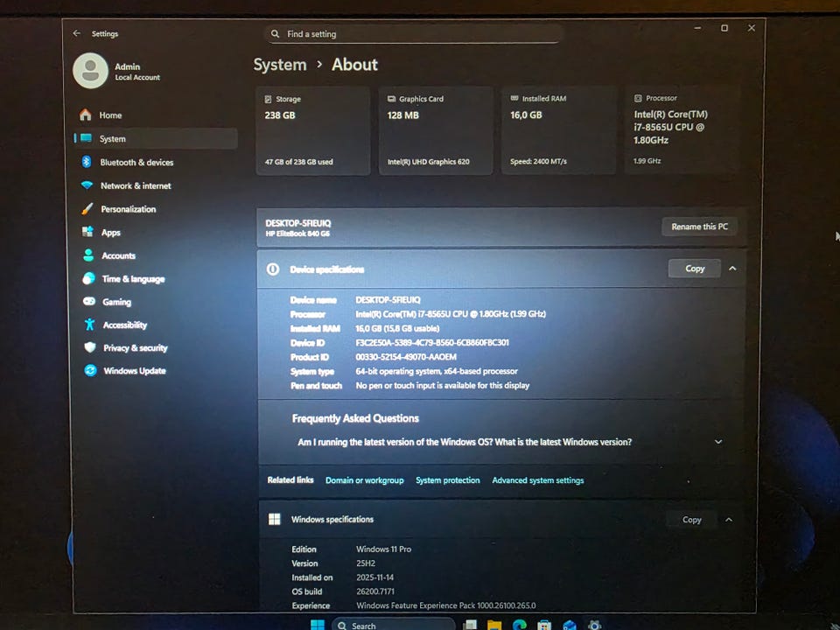Image resolution: width=840 pixels, height=630 pixels.
Task: Go back with the Settings back arrow
Action: [x=77, y=33]
